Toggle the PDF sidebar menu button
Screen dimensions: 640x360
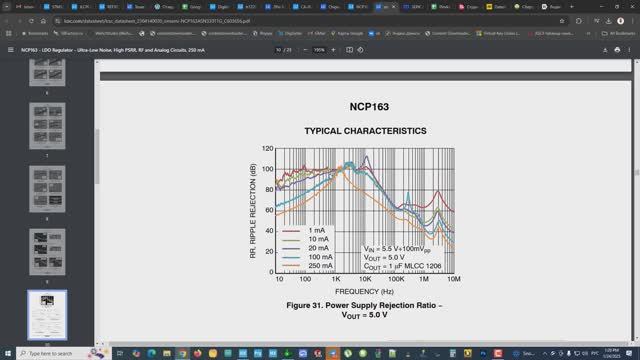coord(11,50)
